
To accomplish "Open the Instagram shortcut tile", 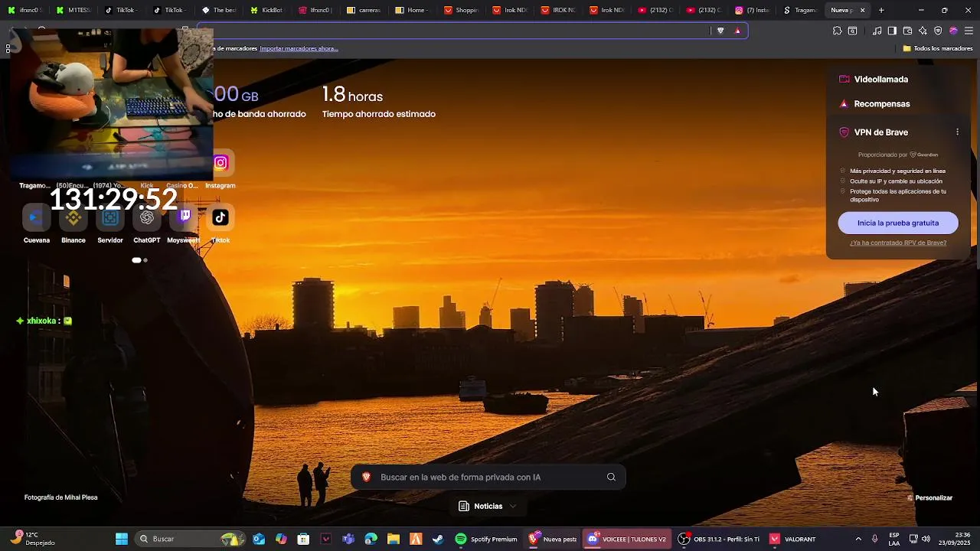I will point(220,162).
